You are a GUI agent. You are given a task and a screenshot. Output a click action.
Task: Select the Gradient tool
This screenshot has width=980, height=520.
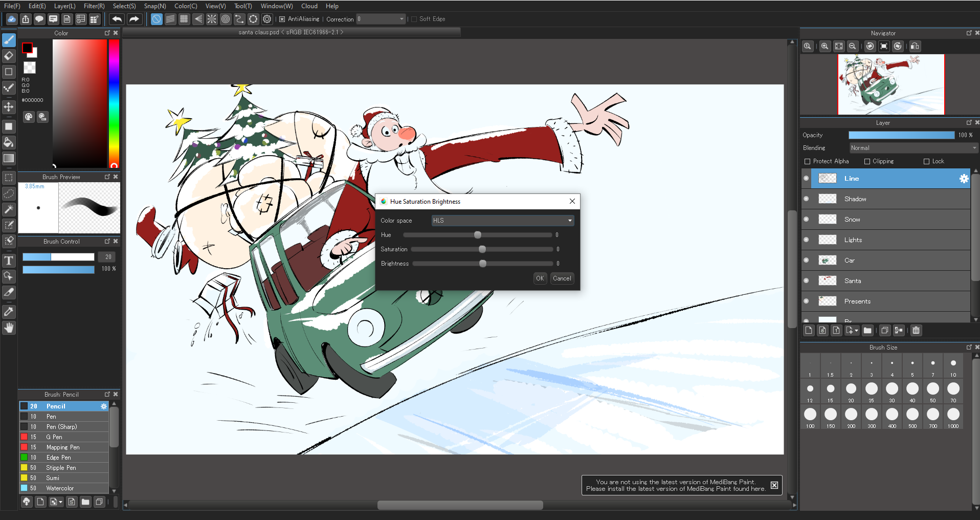(x=9, y=158)
